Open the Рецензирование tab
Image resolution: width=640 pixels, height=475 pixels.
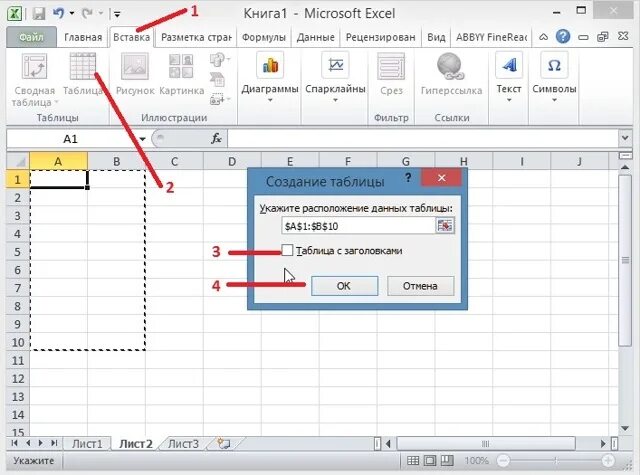(380, 37)
